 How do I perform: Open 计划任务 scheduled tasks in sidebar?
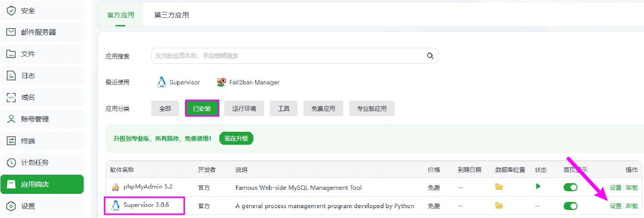[x=42, y=163]
